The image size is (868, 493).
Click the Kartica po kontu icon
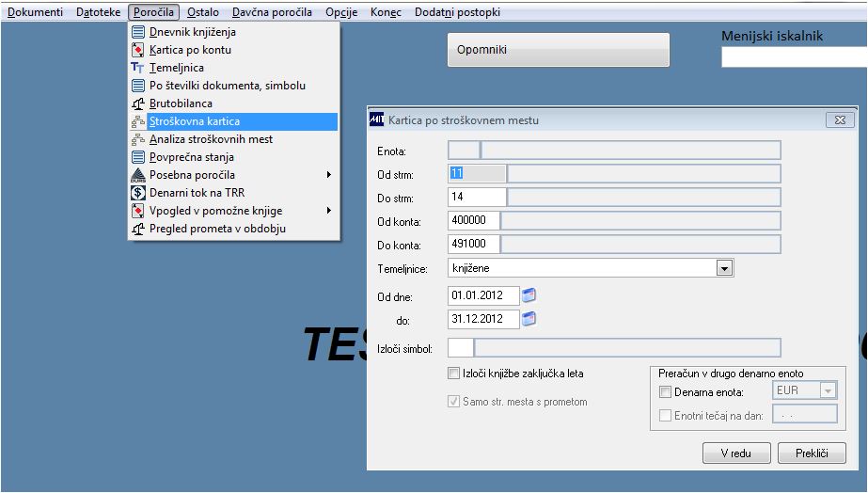pyautogui.click(x=138, y=50)
